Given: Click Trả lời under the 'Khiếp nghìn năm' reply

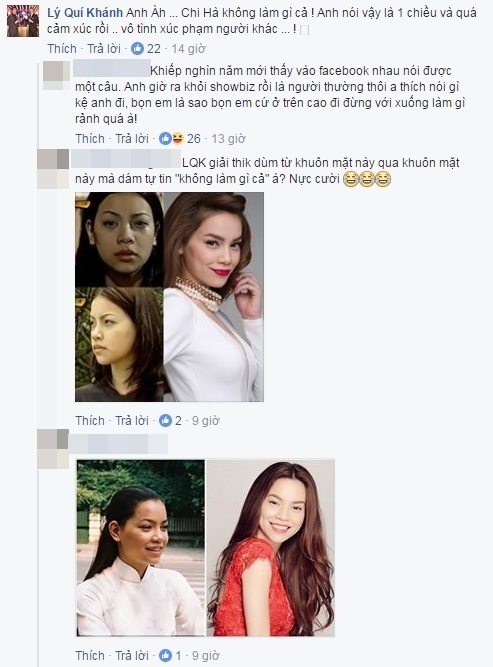Looking at the screenshot, I should pos(132,139).
